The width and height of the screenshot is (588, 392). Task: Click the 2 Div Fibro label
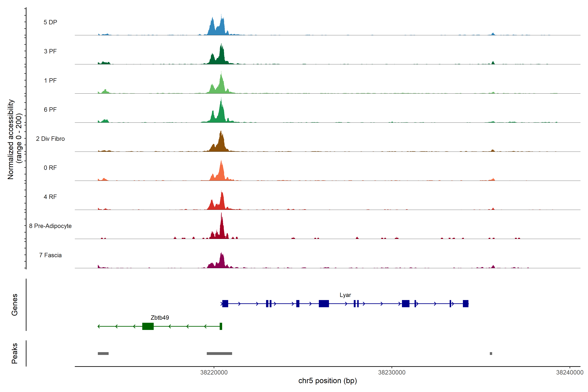click(x=50, y=139)
